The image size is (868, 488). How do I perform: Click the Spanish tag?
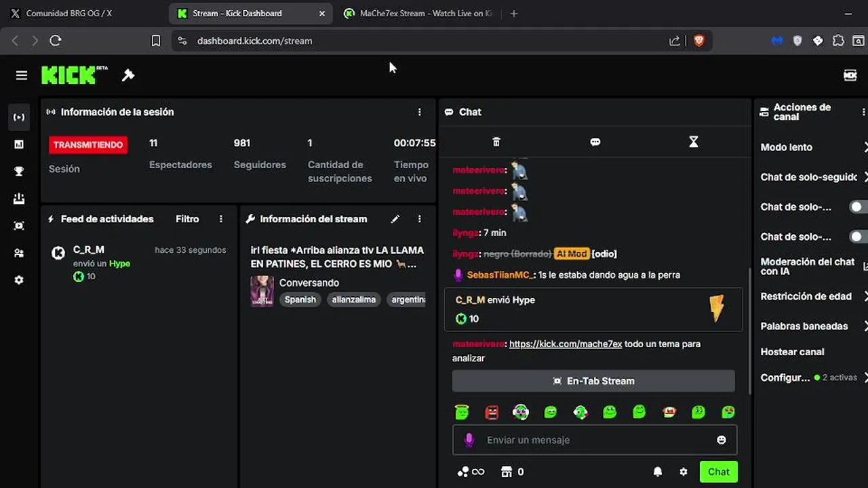(300, 300)
